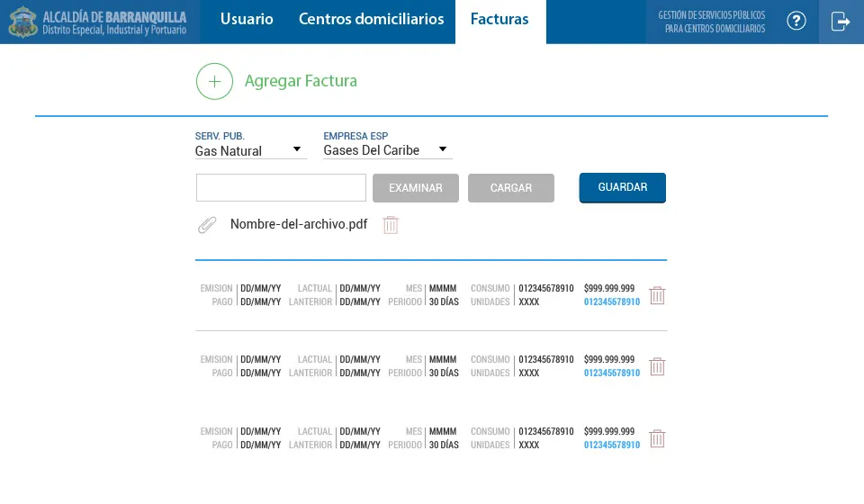Viewport: 864px width, 504px height.
Task: Delete the second invoice row via trash icon
Action: tap(657, 366)
